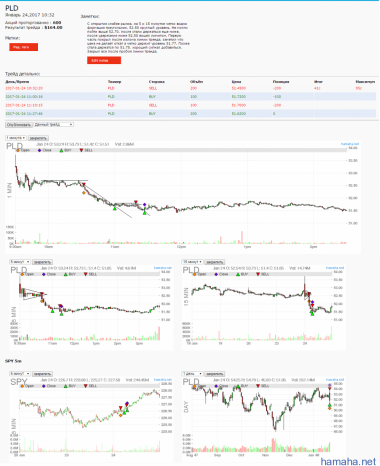Open the 'Данный трейд' dropdown next to Опубликовать
The height and width of the screenshot is (466, 380).
[x=53, y=125]
